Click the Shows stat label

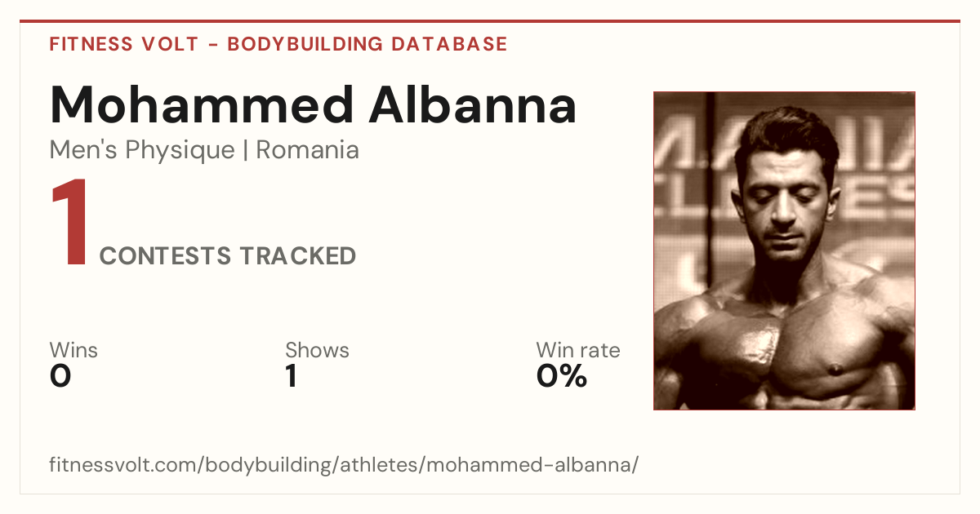(317, 351)
